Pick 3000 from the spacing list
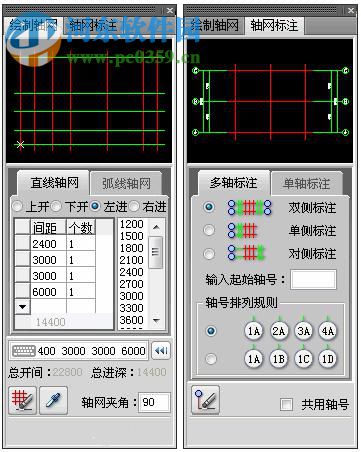The width and height of the screenshot is (361, 452). pyautogui.click(x=132, y=296)
